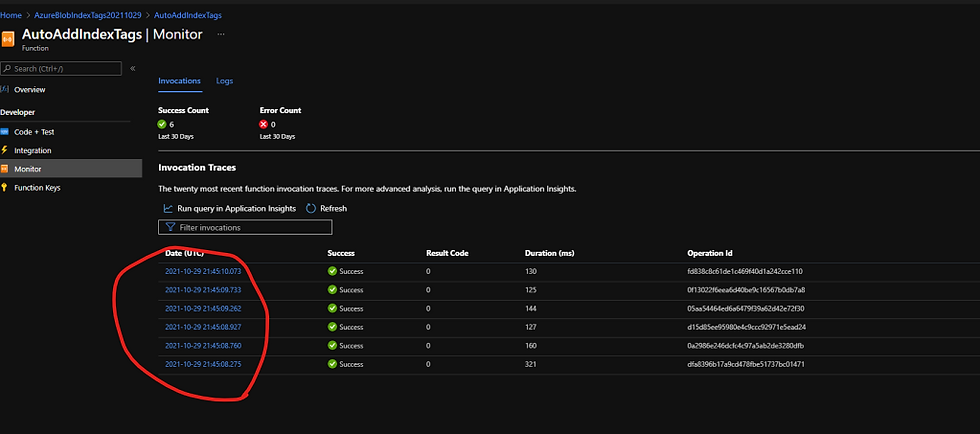Click the filter funnel icon

click(x=170, y=228)
